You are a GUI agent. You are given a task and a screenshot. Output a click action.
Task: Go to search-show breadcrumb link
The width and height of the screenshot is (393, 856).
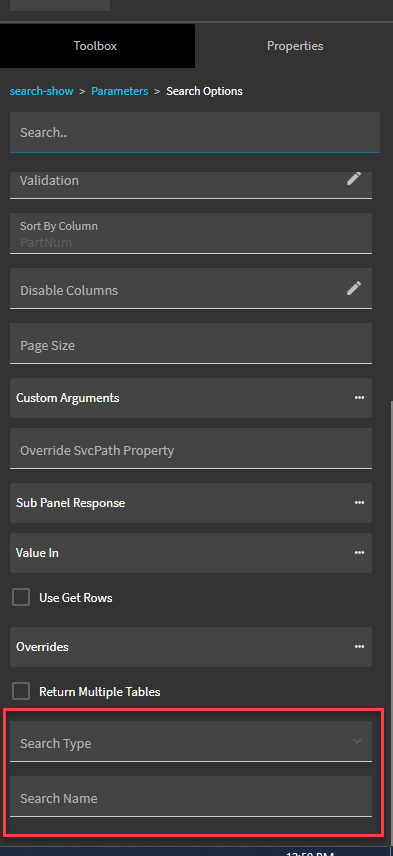[41, 91]
